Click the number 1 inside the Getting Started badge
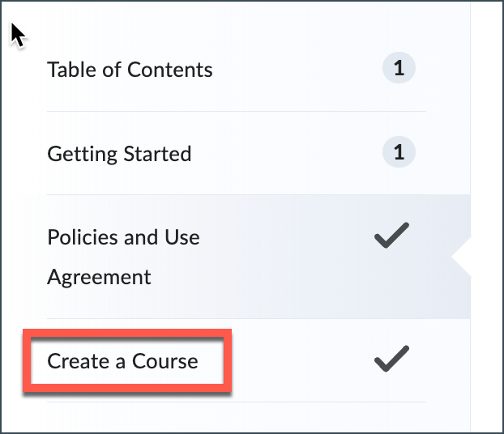The height and width of the screenshot is (434, 504). [x=399, y=152]
